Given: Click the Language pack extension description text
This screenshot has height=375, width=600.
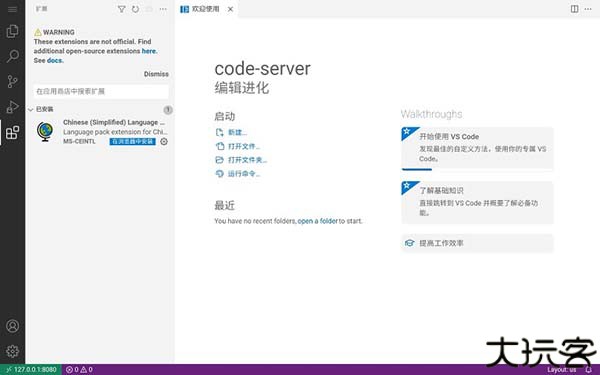Looking at the screenshot, I should point(115,132).
